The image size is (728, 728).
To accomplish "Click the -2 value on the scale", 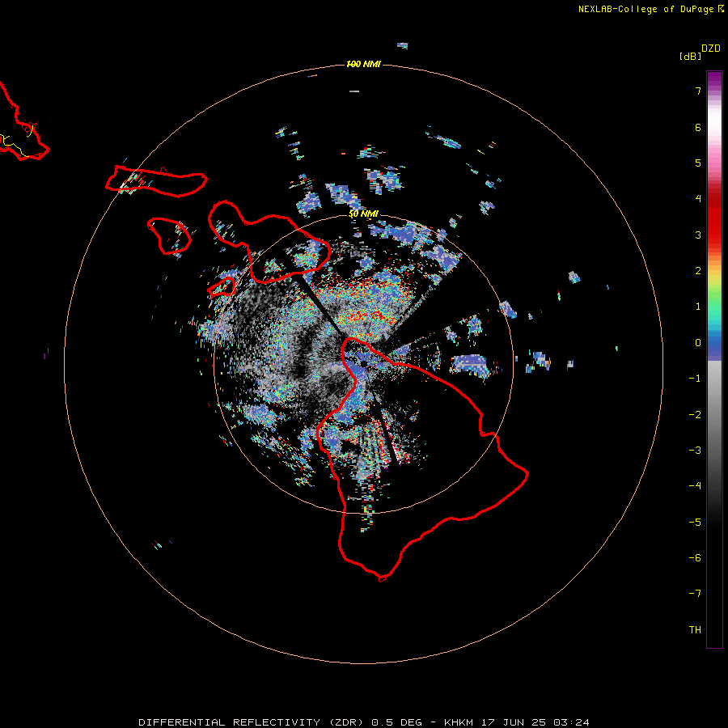I will [695, 415].
